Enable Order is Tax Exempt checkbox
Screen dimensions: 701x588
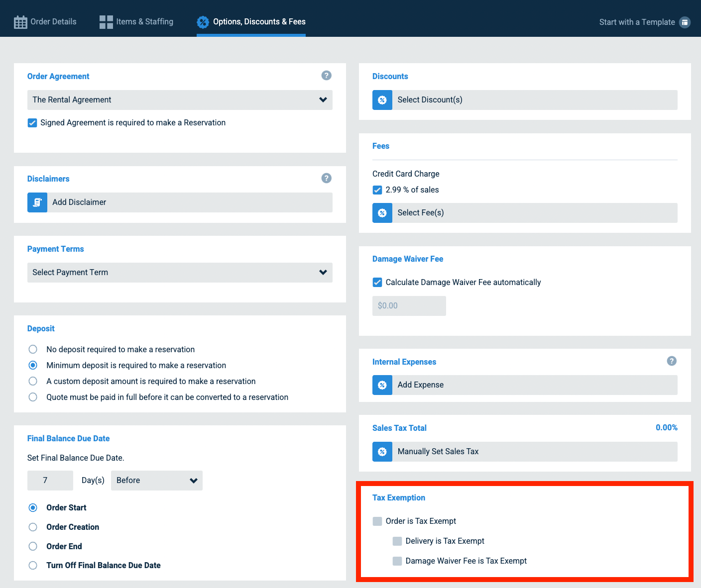tap(377, 521)
